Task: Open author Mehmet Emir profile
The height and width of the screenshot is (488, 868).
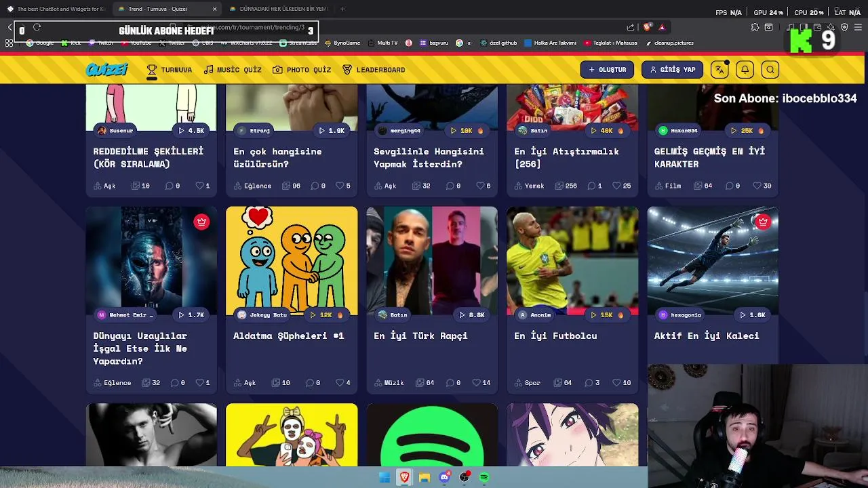Action: pos(125,315)
